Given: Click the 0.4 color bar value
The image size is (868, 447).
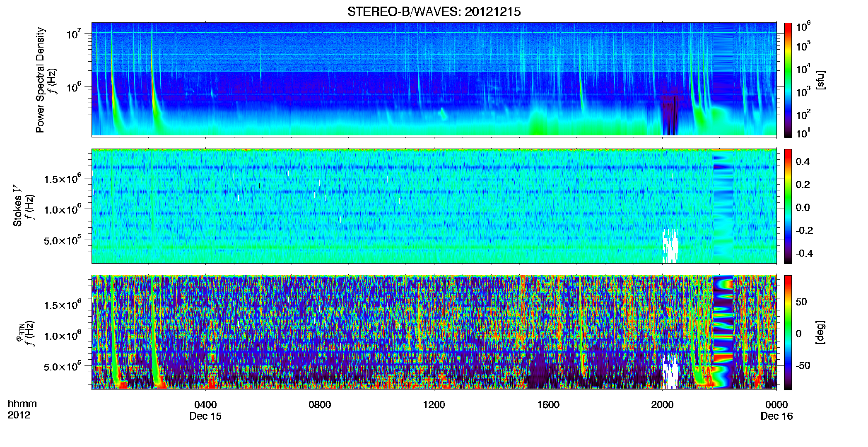Looking at the screenshot, I should click(x=803, y=162).
